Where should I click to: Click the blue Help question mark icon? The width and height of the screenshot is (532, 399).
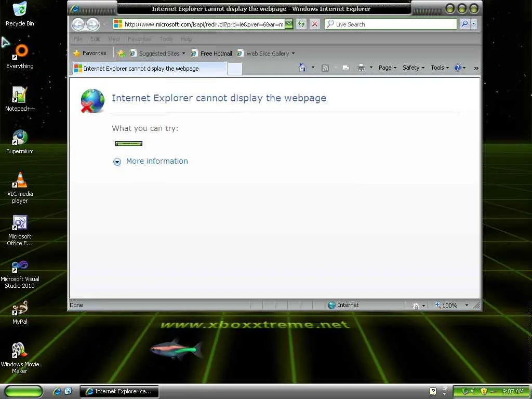[458, 68]
